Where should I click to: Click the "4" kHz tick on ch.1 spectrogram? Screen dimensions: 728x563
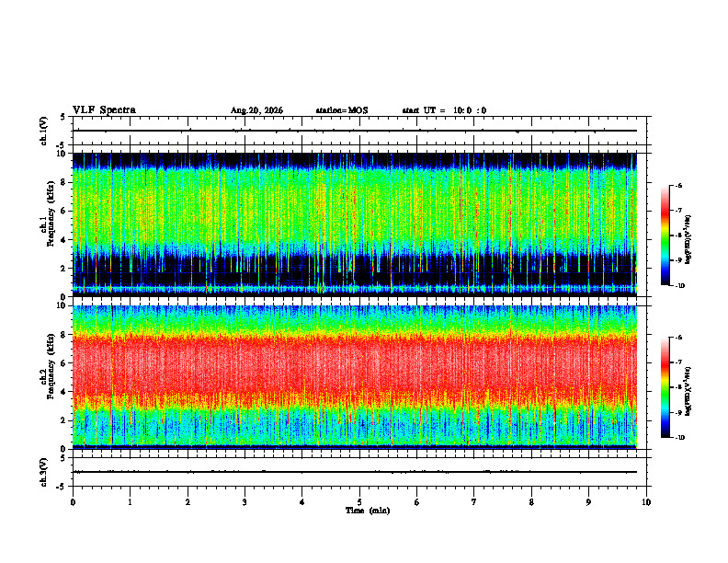click(x=64, y=240)
